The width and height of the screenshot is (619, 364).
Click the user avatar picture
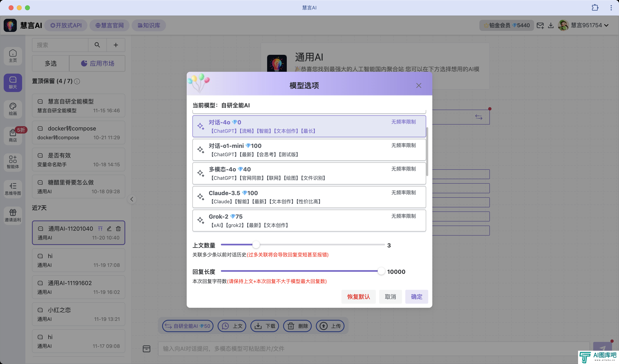[x=564, y=25]
